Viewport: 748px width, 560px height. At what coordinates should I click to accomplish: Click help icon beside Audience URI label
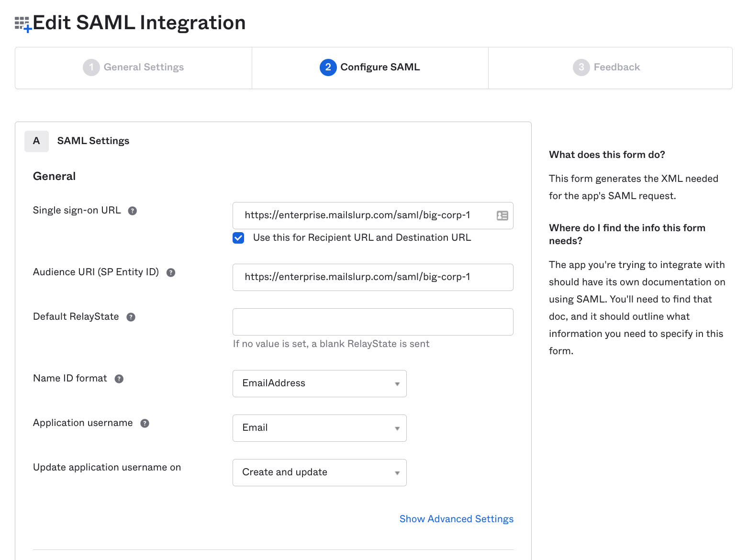point(170,272)
